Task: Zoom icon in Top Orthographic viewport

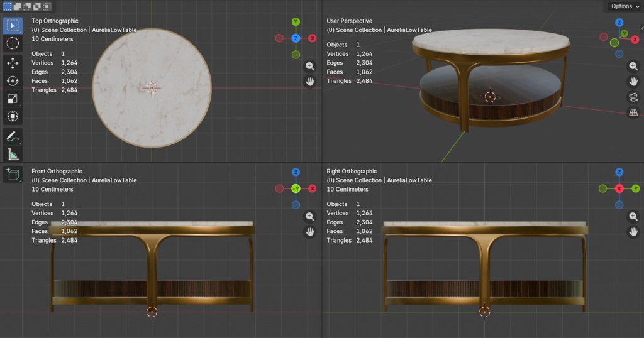Action: (x=310, y=66)
